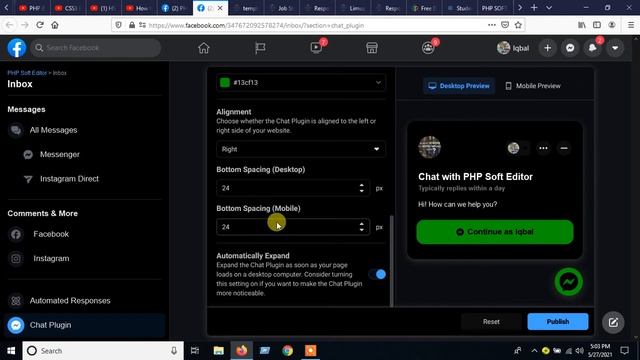Click the small user avatar in preview header
640x360 pixels.
pos(513,148)
